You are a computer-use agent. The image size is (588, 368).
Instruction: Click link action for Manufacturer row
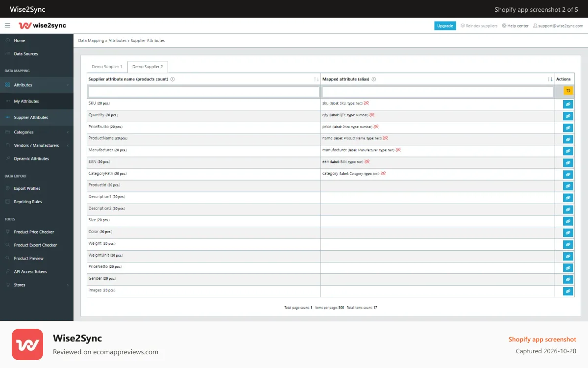point(568,151)
